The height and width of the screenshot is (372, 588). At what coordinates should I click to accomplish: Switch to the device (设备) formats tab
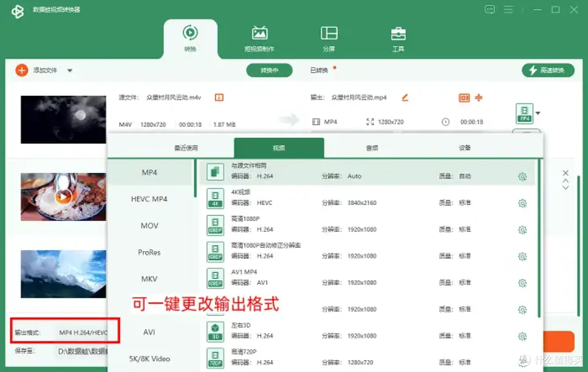click(x=464, y=148)
